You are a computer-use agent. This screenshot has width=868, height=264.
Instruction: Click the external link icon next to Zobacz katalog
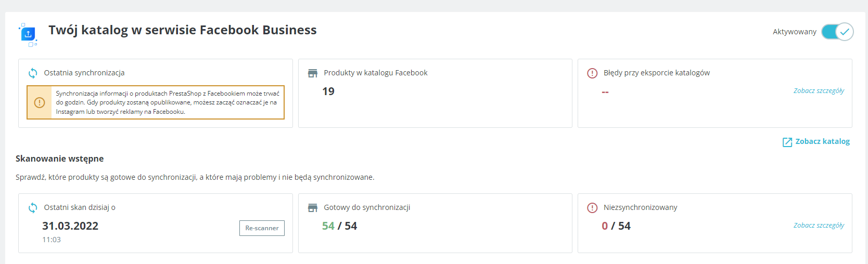coord(787,142)
